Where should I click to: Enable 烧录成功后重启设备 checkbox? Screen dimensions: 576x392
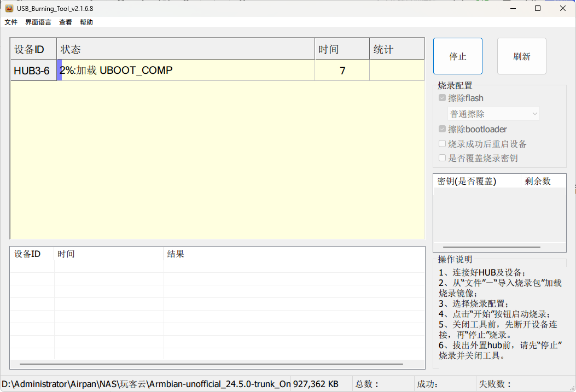click(x=443, y=144)
